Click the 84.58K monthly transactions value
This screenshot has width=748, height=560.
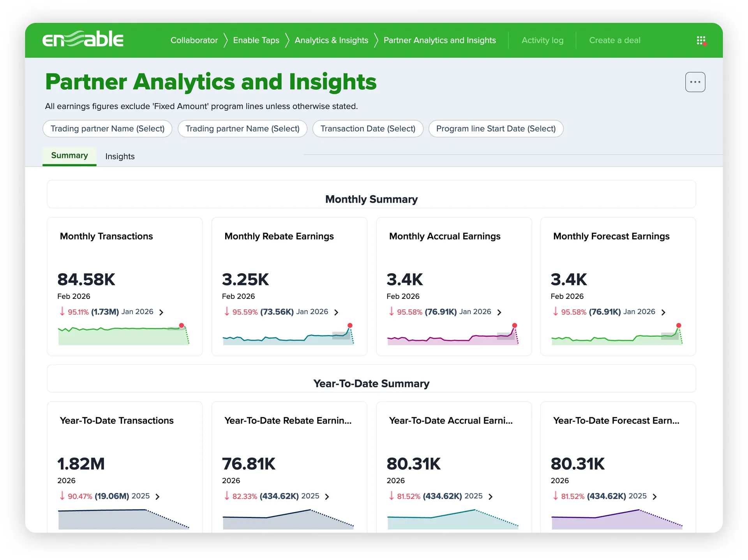pos(86,279)
